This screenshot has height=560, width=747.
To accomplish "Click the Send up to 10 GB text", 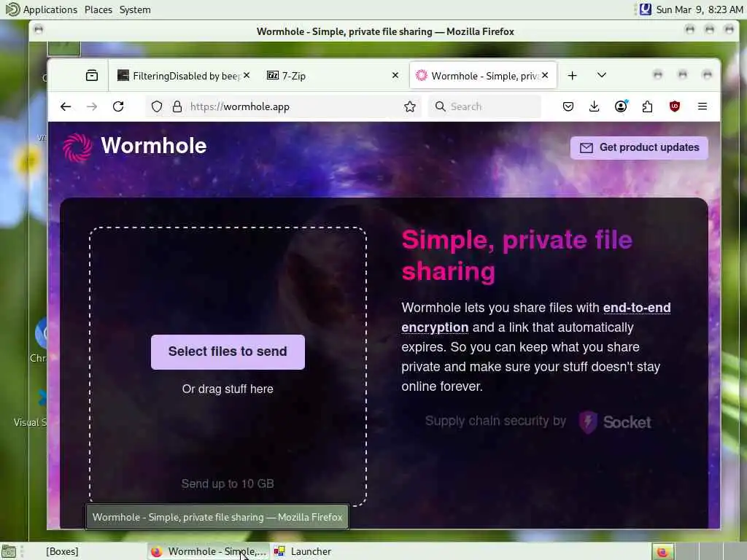I will [228, 484].
